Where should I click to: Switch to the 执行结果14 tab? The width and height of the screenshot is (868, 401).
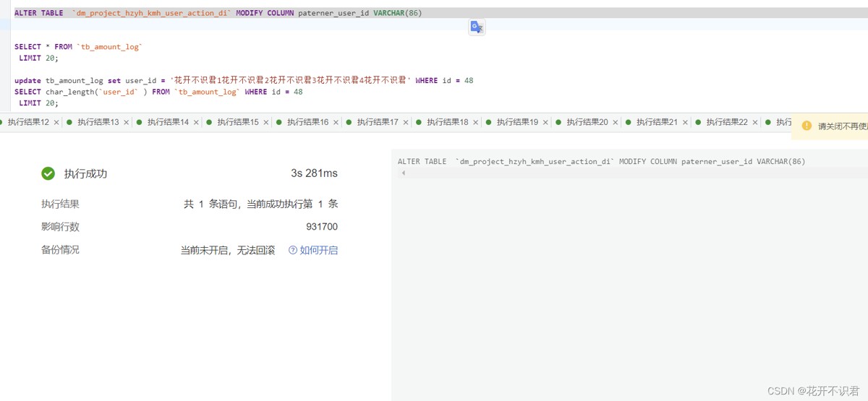click(x=168, y=122)
